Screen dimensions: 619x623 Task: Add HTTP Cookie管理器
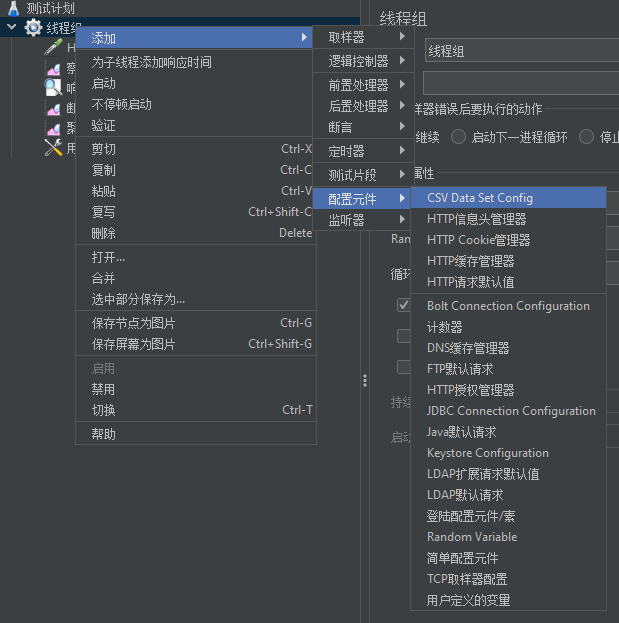coord(508,240)
